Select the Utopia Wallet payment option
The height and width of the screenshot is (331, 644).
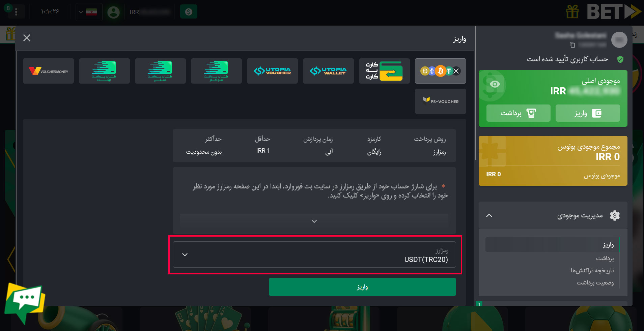[x=328, y=71]
